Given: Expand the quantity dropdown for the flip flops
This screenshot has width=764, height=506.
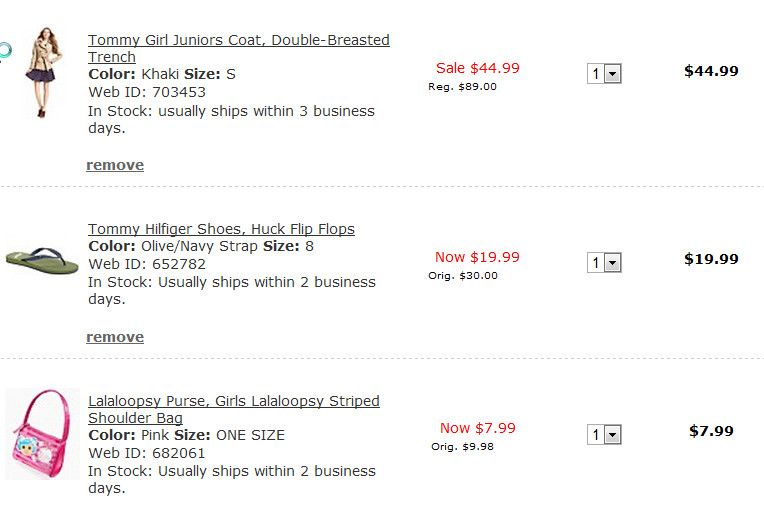Looking at the screenshot, I should coord(604,262).
